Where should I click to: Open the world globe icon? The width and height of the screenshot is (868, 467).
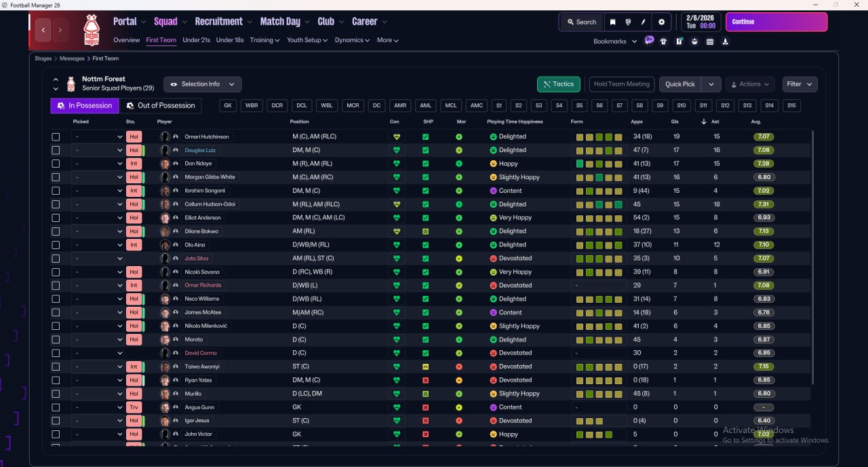point(629,22)
